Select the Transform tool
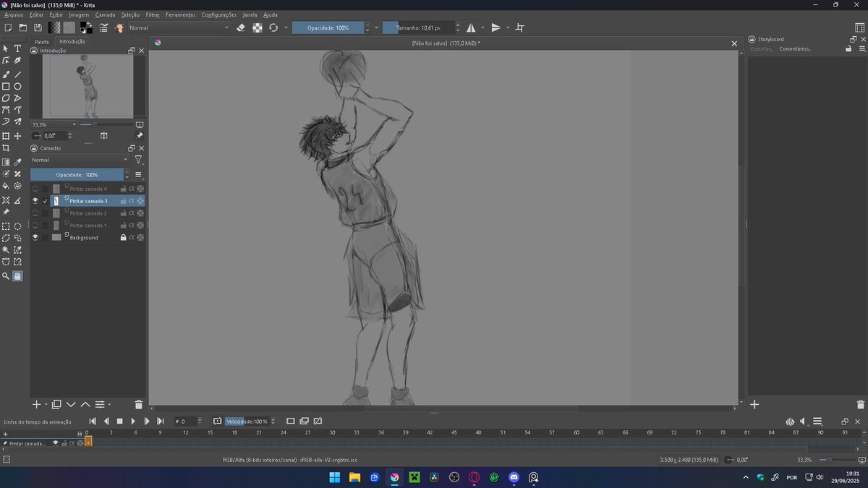Screen dimensions: 868x488 coord(6,136)
